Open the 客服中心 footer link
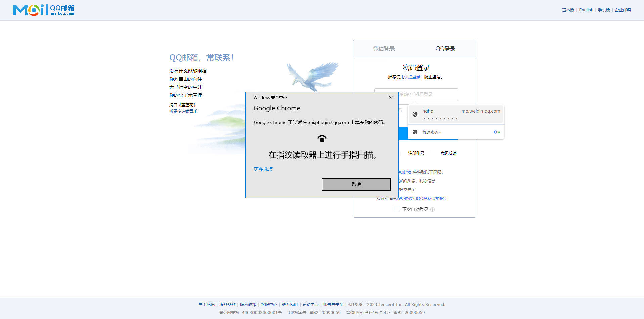Viewport: 644px width, 319px height. coord(269,305)
